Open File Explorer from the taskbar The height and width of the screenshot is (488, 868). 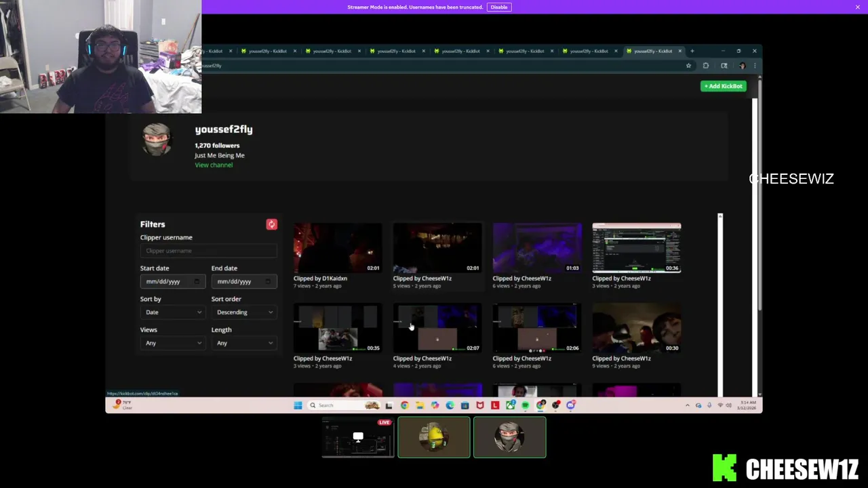tap(420, 405)
